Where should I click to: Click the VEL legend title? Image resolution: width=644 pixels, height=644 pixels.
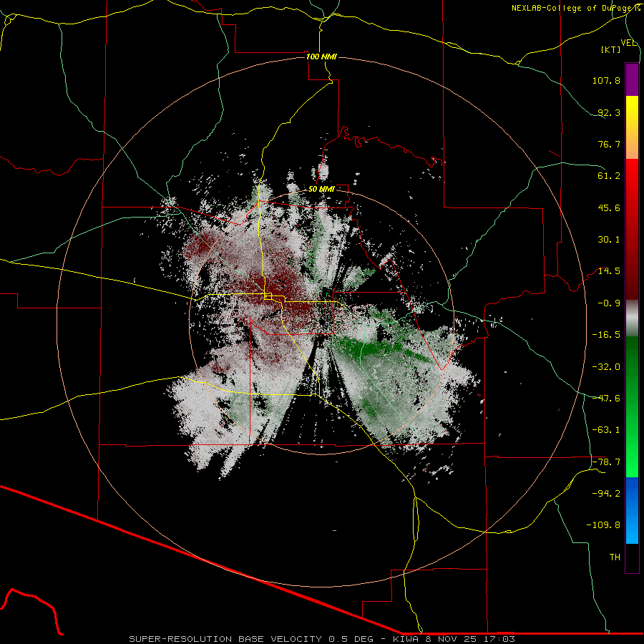pos(628,43)
